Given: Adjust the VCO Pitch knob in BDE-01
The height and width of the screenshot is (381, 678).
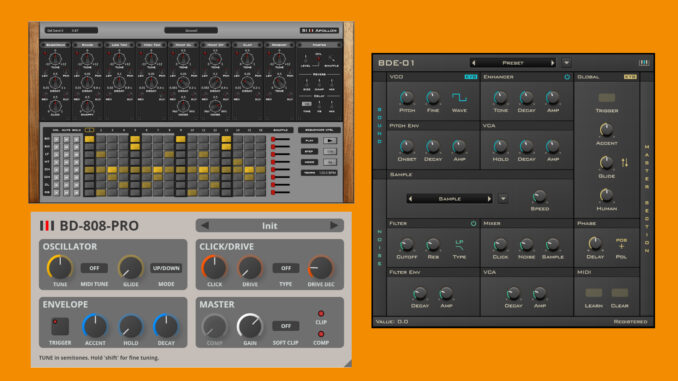Looking at the screenshot, I should pyautogui.click(x=406, y=98).
